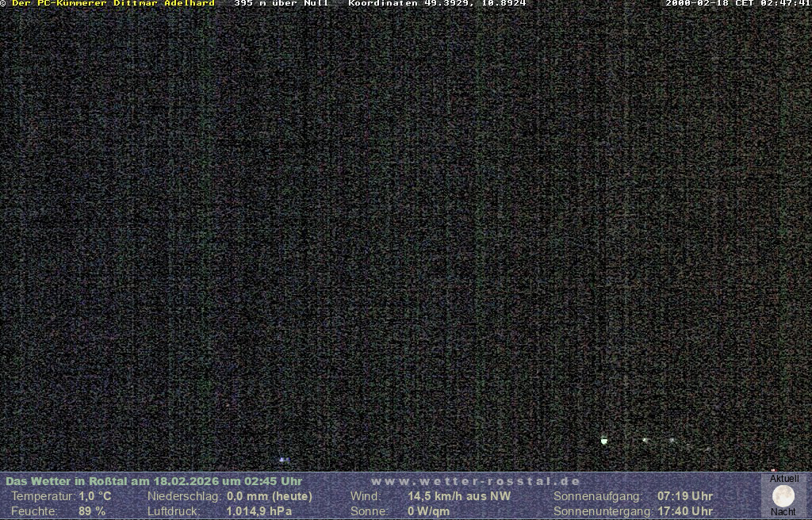Click the Koordinaten 49.3929, 10.8924 text
Image resolution: width=812 pixels, height=520 pixels.
pyautogui.click(x=437, y=4)
